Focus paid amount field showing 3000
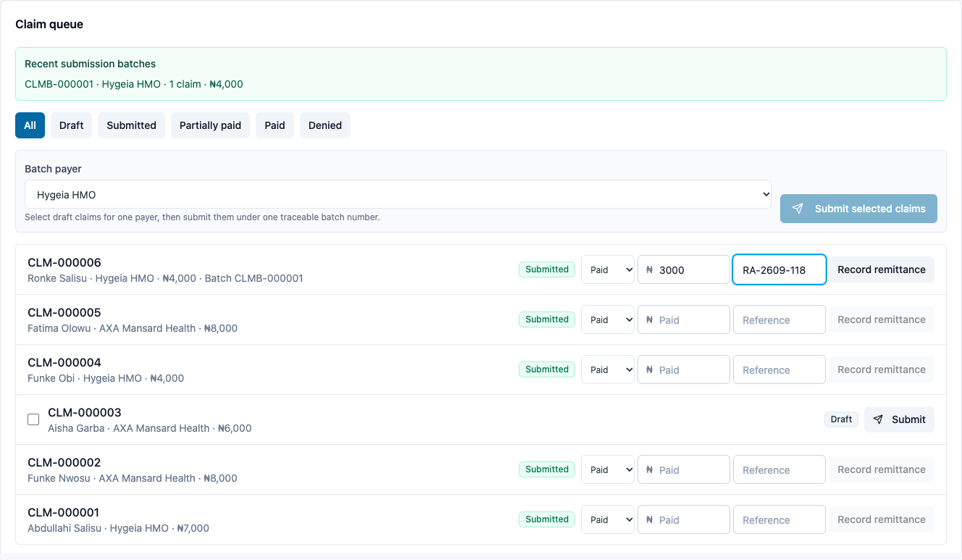 point(684,269)
